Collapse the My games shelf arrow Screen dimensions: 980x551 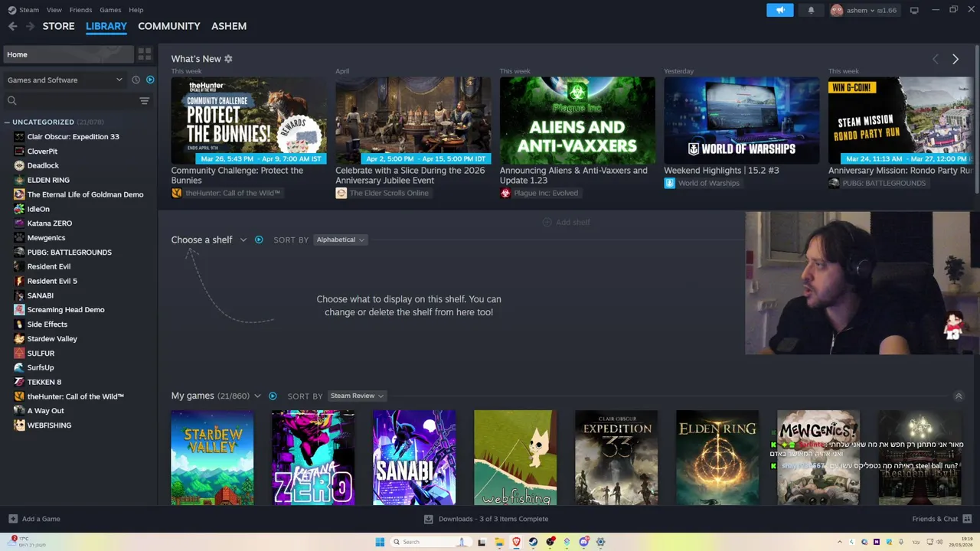[x=958, y=396]
